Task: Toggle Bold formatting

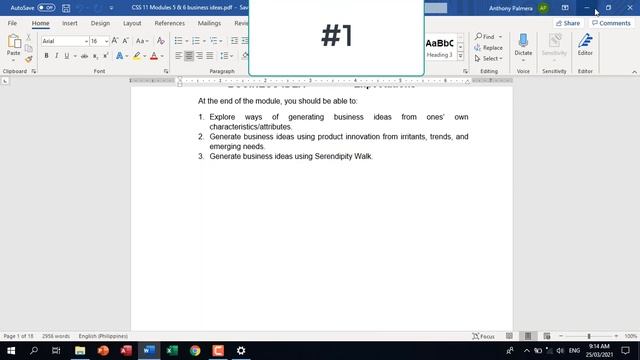Action: [x=47, y=56]
